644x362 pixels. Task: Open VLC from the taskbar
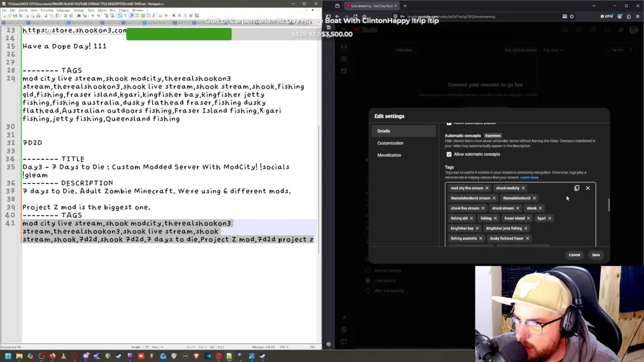pos(63,356)
